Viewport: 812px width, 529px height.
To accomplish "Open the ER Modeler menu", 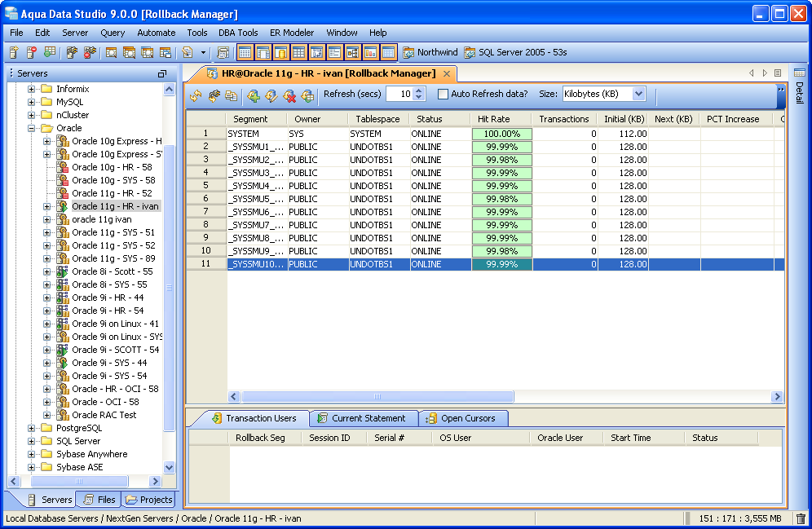I will coord(292,33).
